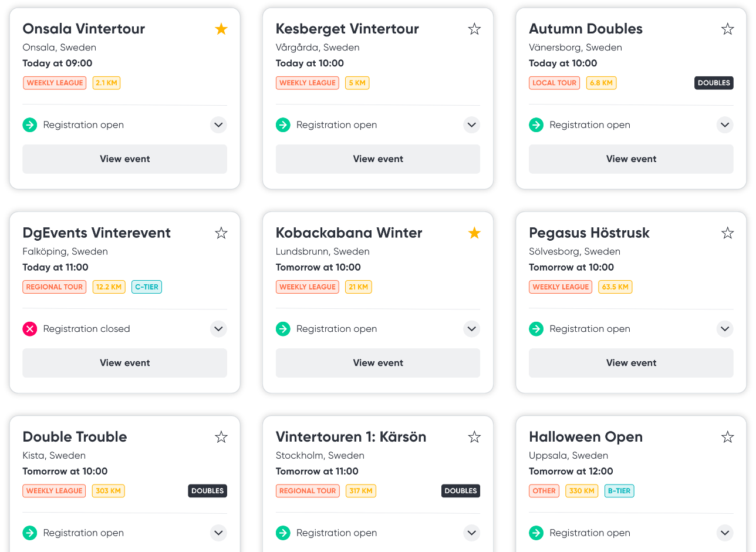This screenshot has height=552, width=756.
Task: Favorite Kesberget Vintertour with the star
Action: [474, 29]
